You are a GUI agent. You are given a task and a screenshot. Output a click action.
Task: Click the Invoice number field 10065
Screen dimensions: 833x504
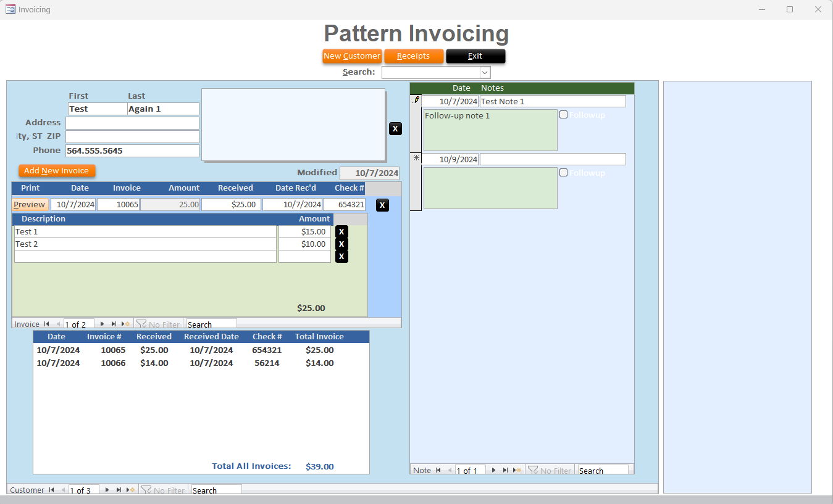[118, 205]
